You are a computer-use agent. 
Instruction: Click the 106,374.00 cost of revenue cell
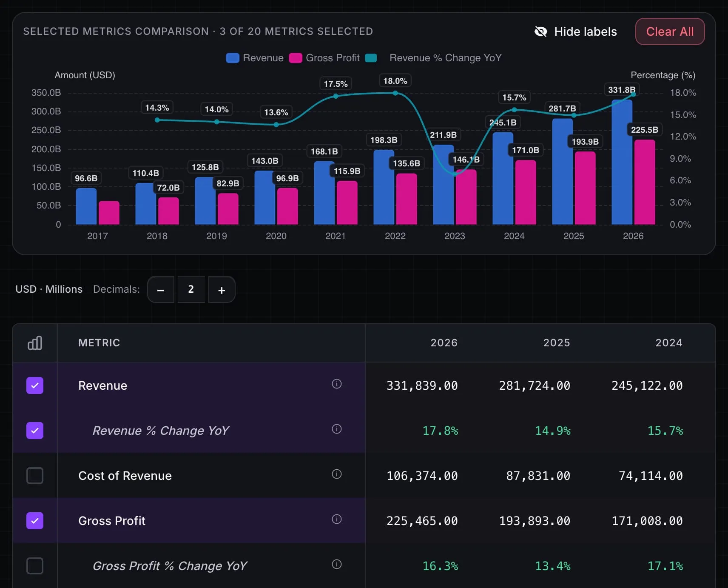[x=422, y=476]
